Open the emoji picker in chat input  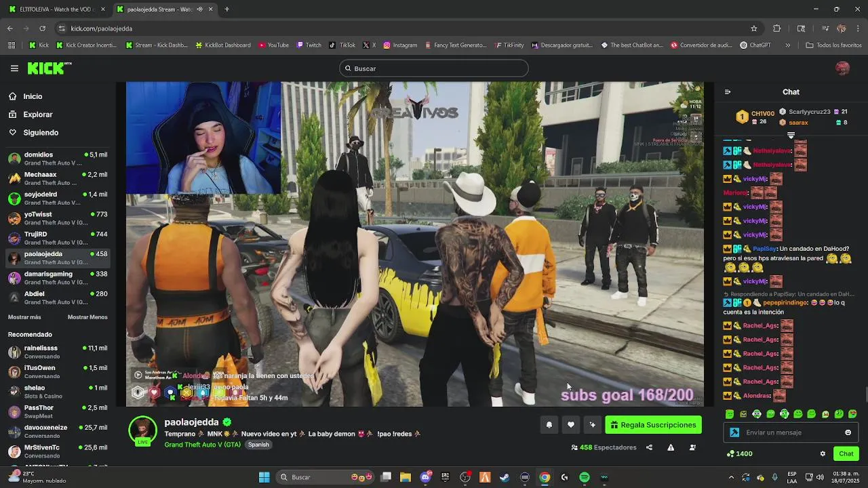tap(848, 432)
